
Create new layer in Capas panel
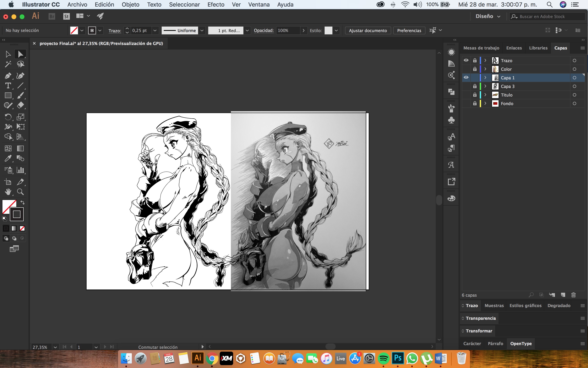[563, 295]
